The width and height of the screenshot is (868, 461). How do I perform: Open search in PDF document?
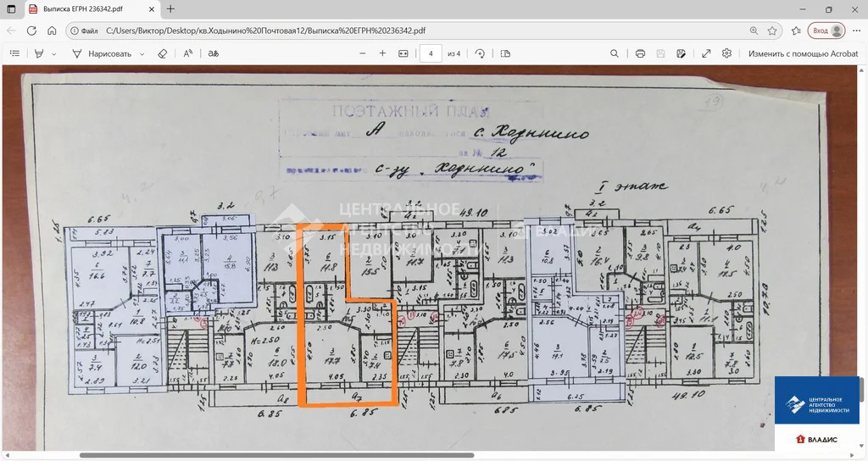coord(615,53)
